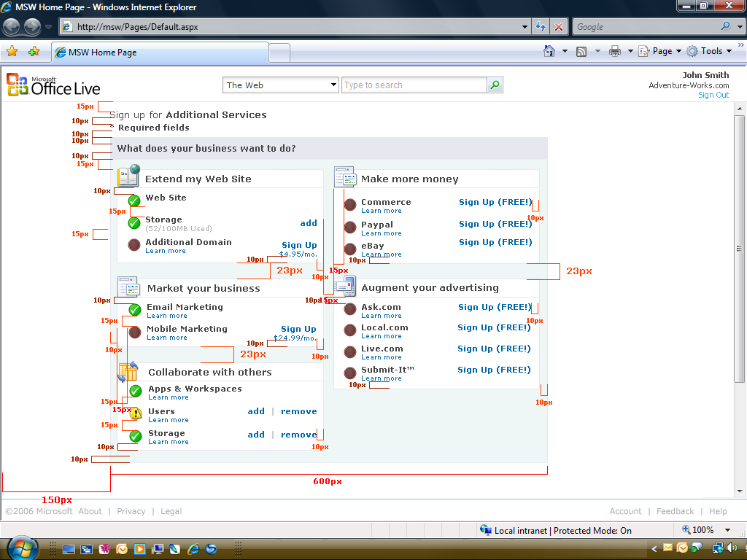Click the Print icon
The width and height of the screenshot is (747, 560).
point(614,51)
